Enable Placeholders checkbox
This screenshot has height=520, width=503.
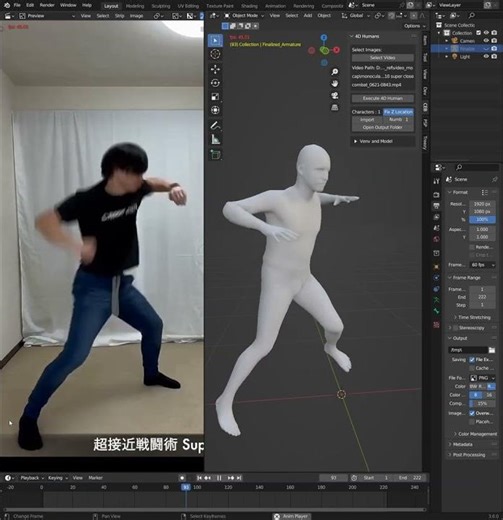[x=472, y=422]
